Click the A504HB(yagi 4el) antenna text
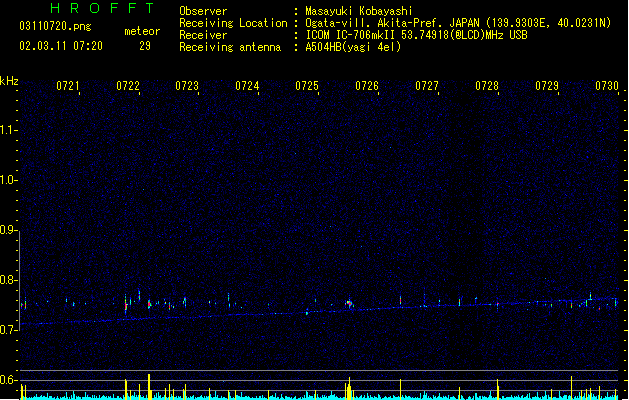This screenshot has height=400, width=629. point(353,47)
